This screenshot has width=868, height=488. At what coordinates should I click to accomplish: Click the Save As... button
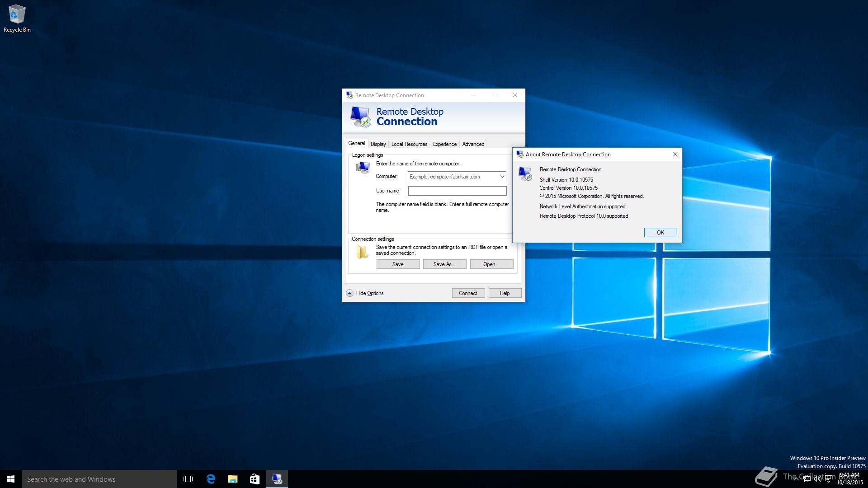[x=444, y=264]
